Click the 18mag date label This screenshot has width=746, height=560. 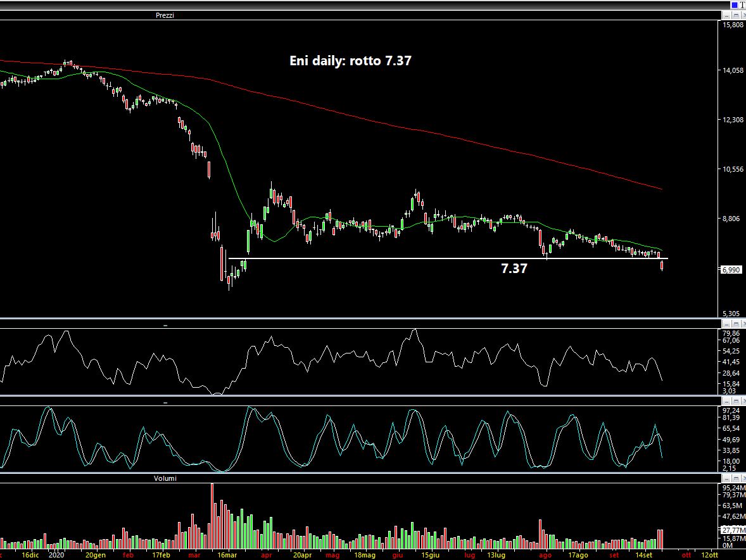tap(365, 555)
